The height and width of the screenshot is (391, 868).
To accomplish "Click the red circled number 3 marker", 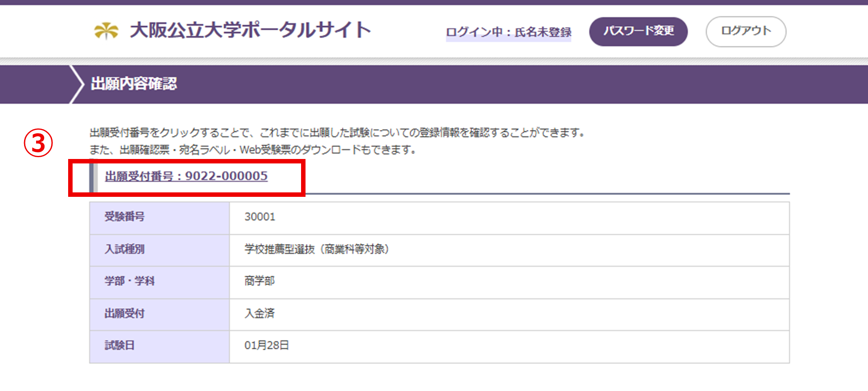I will (38, 143).
